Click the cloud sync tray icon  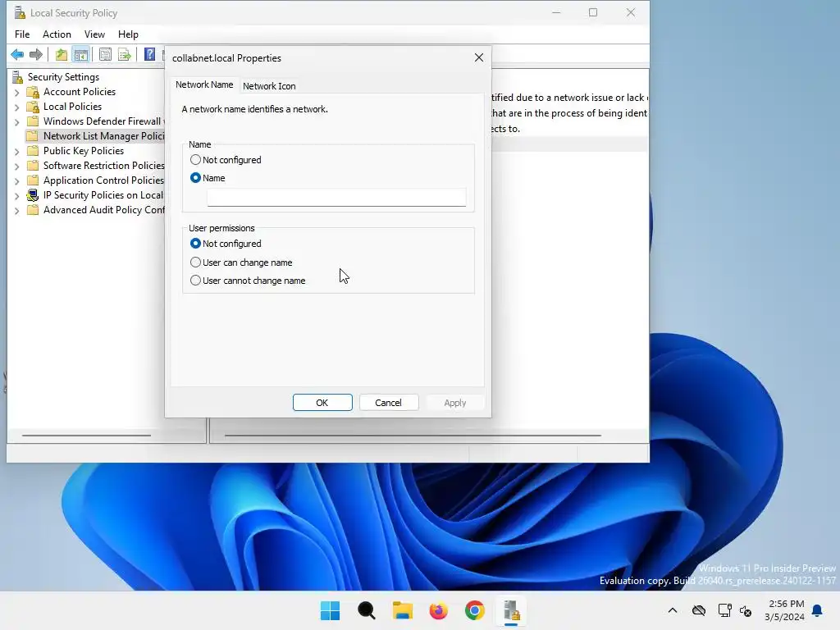tap(699, 610)
